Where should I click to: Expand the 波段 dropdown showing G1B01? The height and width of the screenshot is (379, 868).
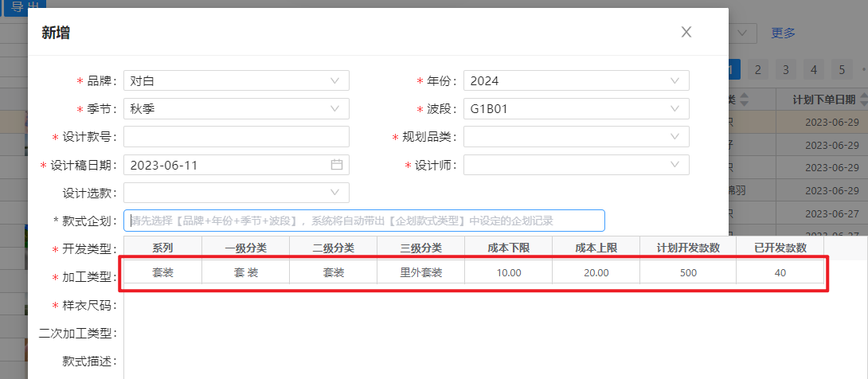pyautogui.click(x=576, y=108)
